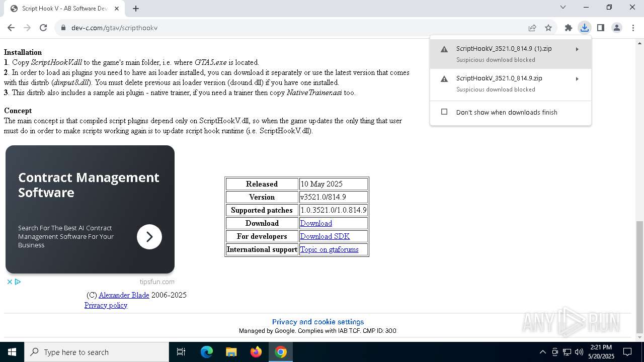This screenshot has height=362, width=644.
Task: Click the tipsfun.com ad source text
Action: click(157, 282)
